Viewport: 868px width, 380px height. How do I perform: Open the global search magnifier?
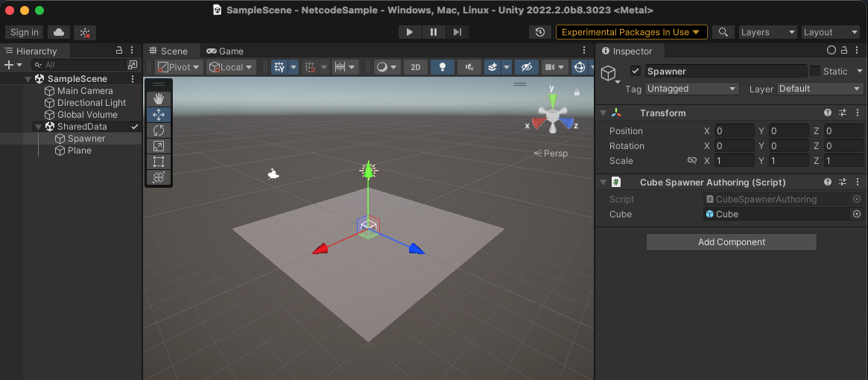(x=723, y=32)
